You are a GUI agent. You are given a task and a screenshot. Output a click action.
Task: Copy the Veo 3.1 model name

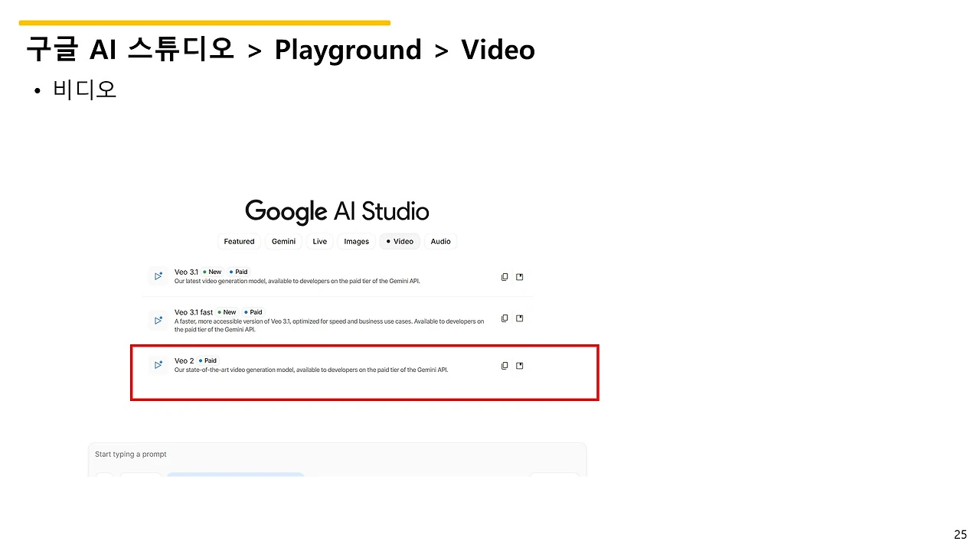pos(505,277)
